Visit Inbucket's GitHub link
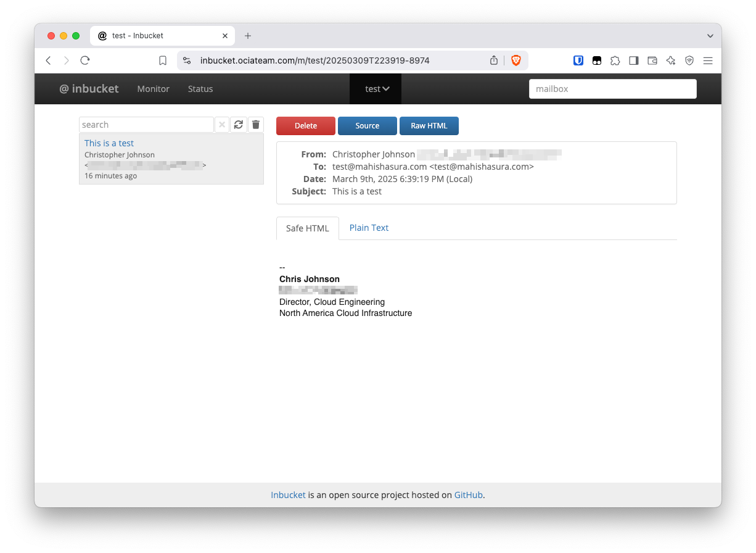The width and height of the screenshot is (756, 553). [x=468, y=494]
